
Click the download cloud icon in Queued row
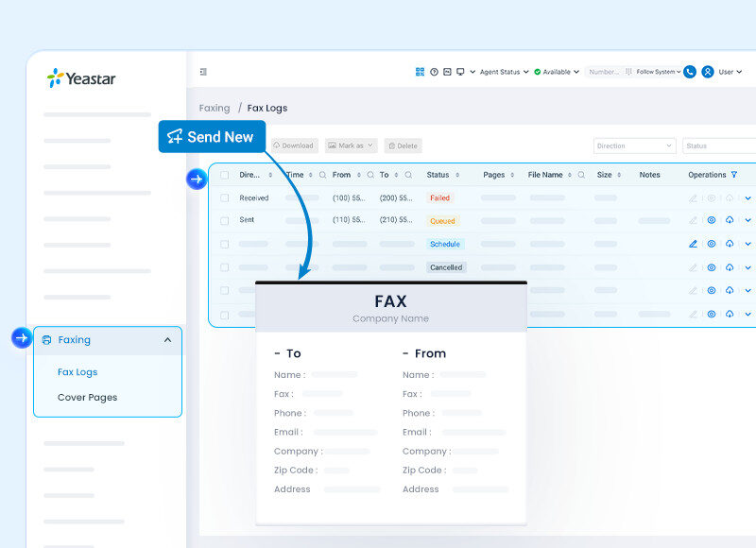730,220
